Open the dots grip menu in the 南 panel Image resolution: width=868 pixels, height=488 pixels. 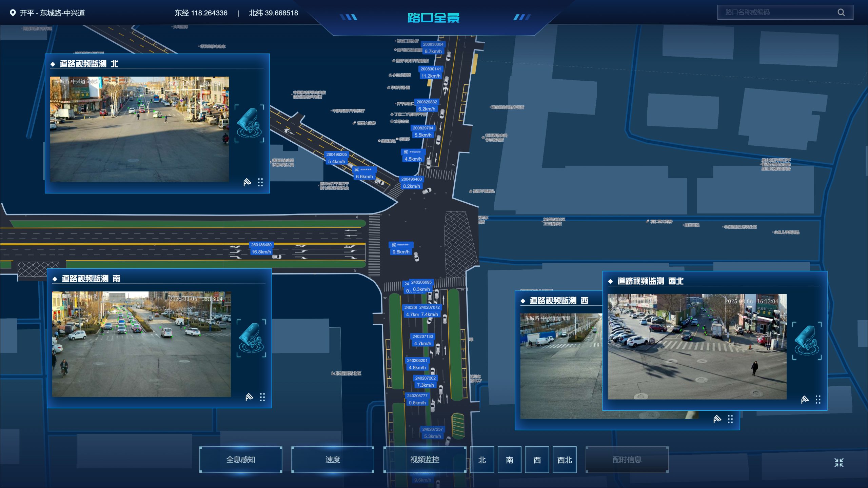tap(262, 397)
